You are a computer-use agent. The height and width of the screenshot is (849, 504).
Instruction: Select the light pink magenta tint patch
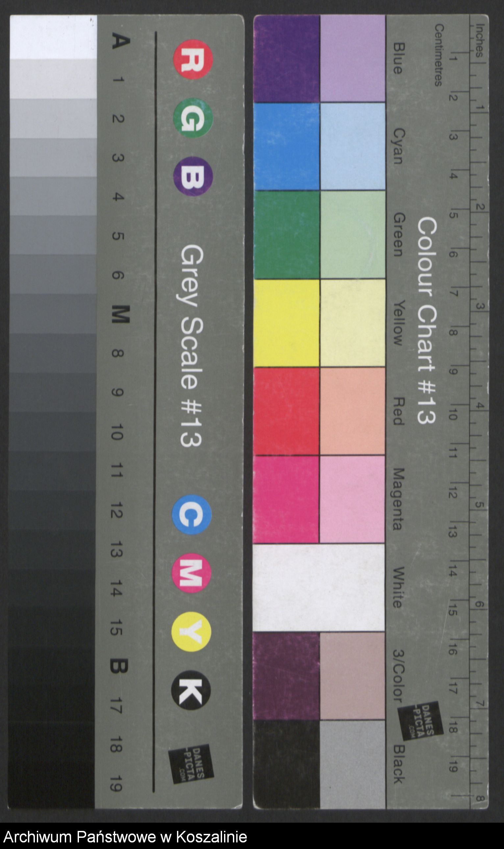pyautogui.click(x=352, y=499)
